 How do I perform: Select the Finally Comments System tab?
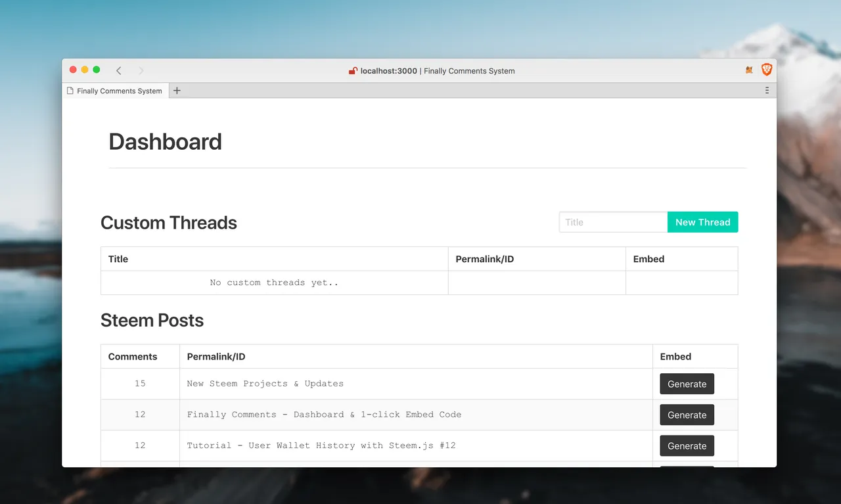(x=116, y=91)
